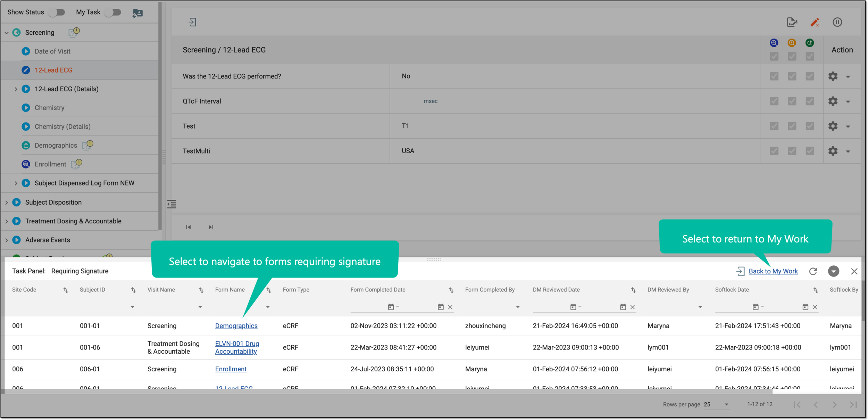Toggle the My Task switch
The image size is (868, 420).
tap(113, 13)
